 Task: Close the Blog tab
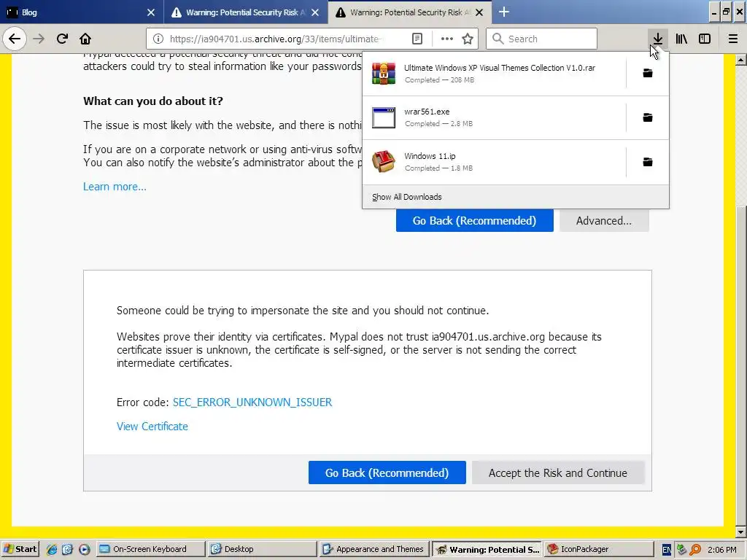[x=150, y=12]
